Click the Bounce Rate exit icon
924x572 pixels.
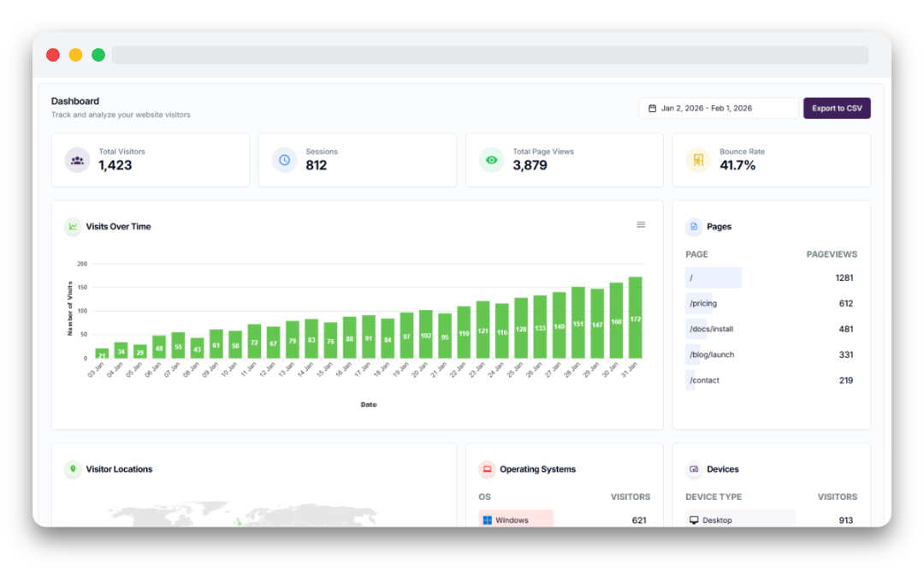pyautogui.click(x=698, y=160)
